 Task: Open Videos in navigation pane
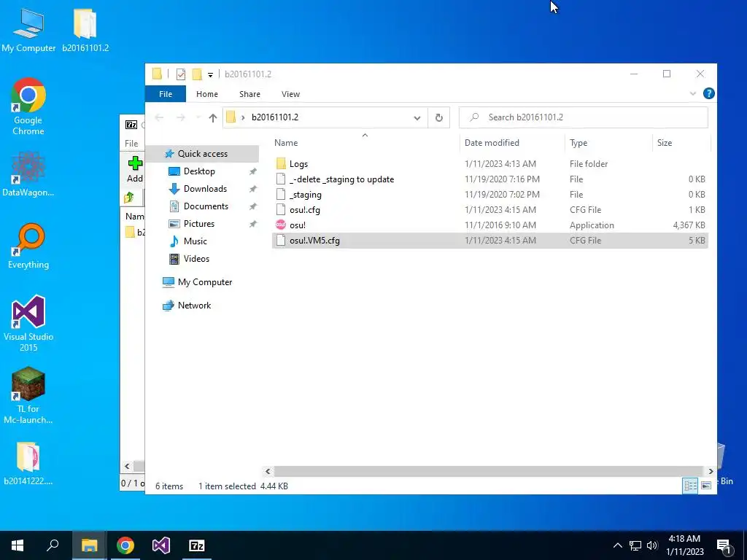click(196, 259)
